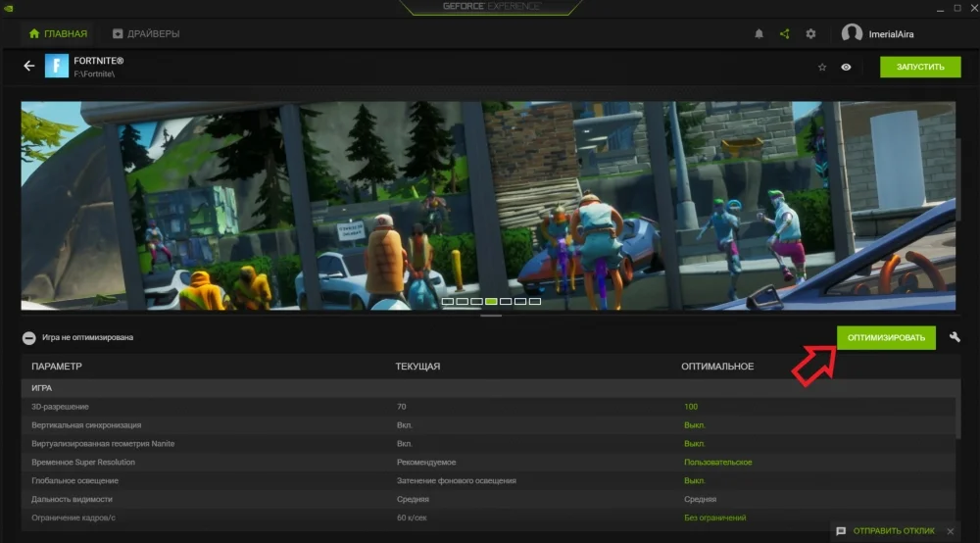Screen dimensions: 980x543
Task: Click the 60 к/сек current value
Action: [x=412, y=518]
